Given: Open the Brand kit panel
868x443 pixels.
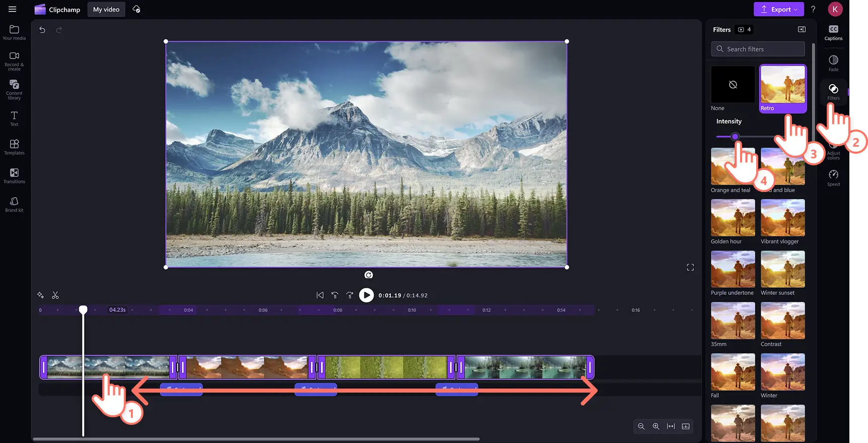Looking at the screenshot, I should coord(14,205).
